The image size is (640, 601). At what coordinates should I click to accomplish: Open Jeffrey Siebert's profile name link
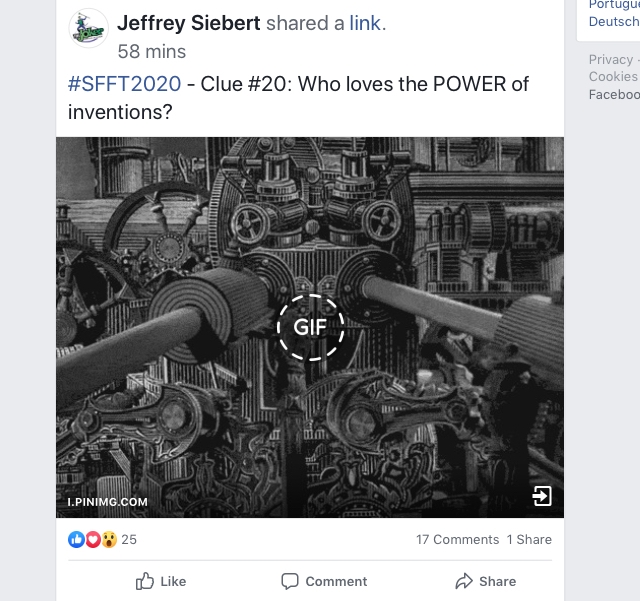click(x=189, y=23)
